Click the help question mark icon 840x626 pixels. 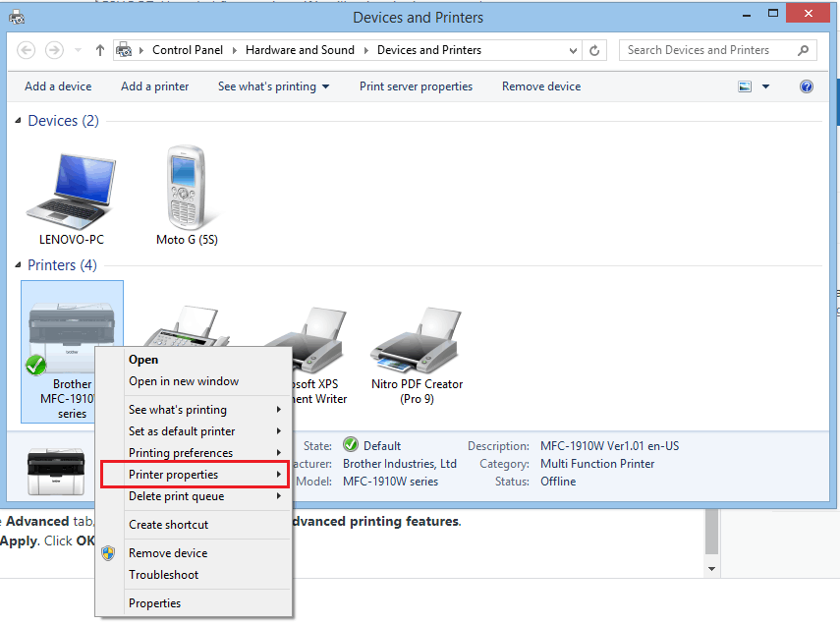(x=807, y=86)
